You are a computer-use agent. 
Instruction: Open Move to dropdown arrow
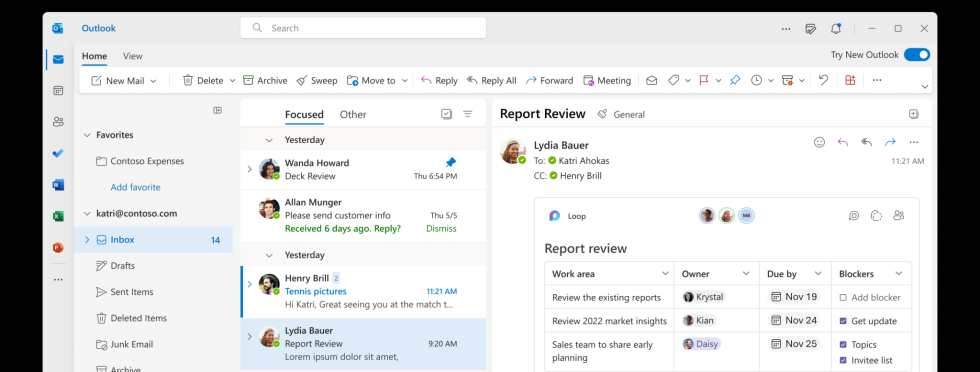pyautogui.click(x=404, y=81)
